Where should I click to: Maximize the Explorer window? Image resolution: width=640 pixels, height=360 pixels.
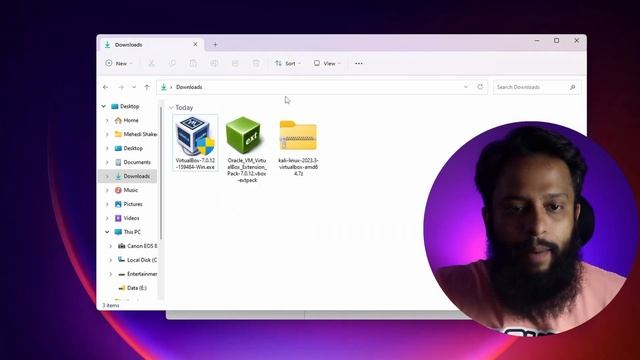point(556,41)
